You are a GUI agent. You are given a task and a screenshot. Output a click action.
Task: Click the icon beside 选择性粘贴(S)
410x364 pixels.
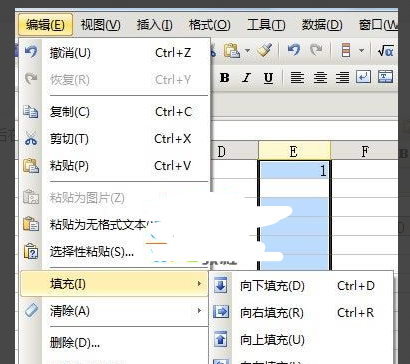31,251
